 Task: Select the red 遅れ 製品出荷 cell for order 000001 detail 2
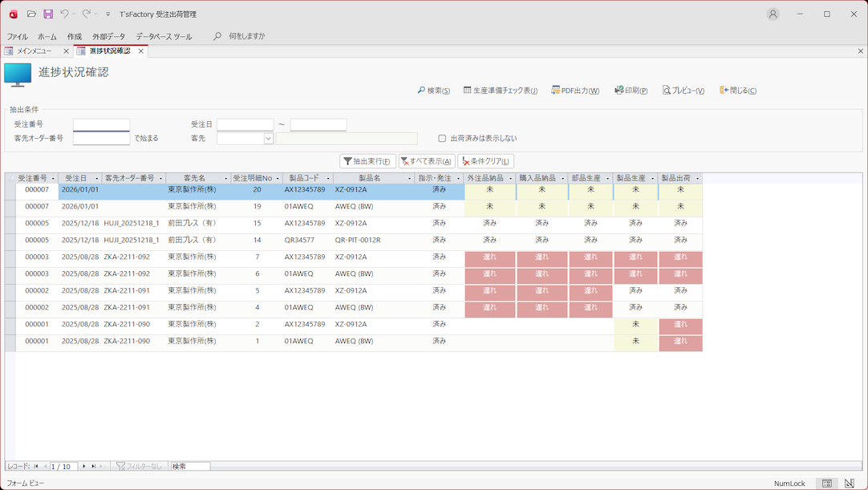[x=680, y=325]
